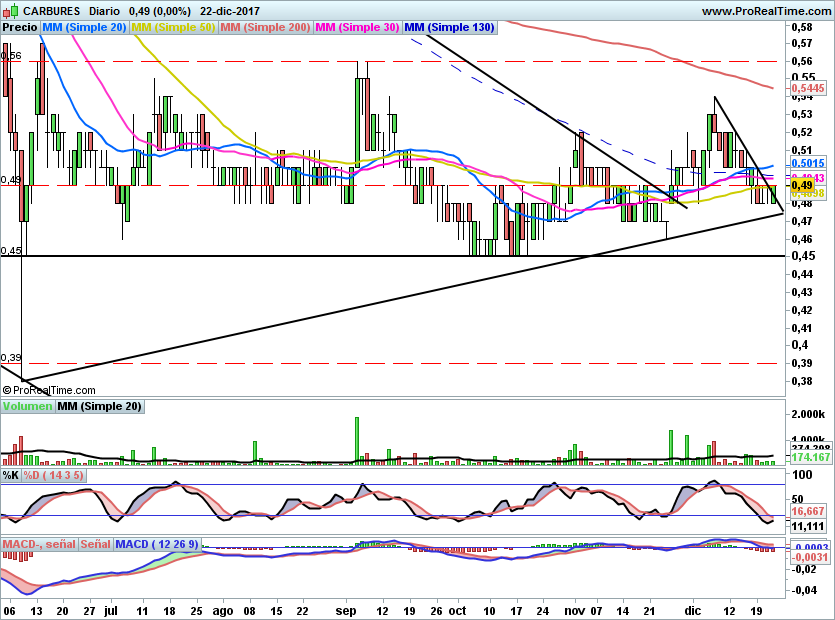Open the www.ProRealTime.com link at top right
Screen dimensions: 835x620
coord(765,11)
